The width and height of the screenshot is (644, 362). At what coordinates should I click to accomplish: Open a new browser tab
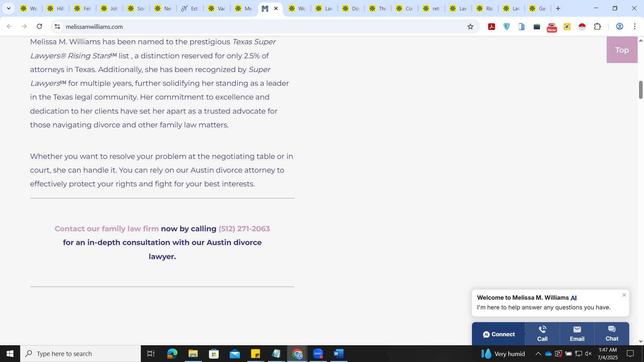558,8
